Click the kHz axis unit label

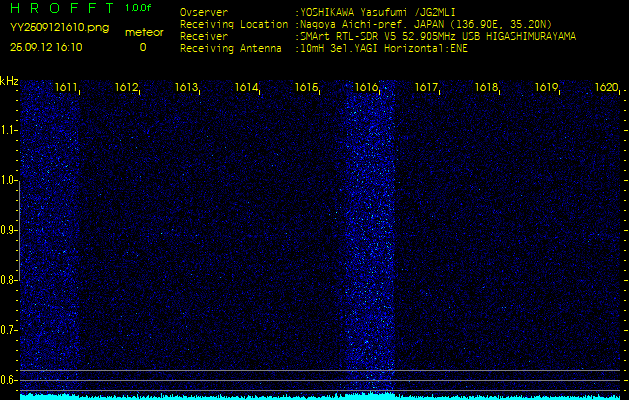click(9, 81)
